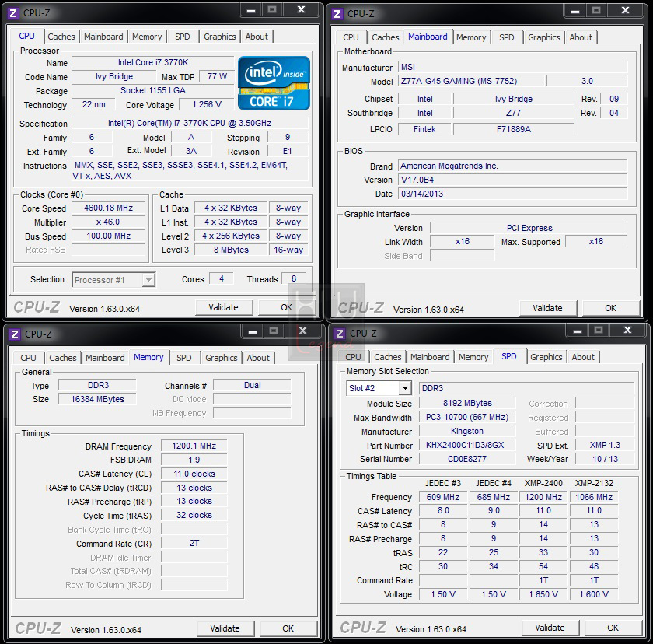Screen dimensions: 653x644
Task: Switch to Caches tab in the CPU window
Action: tap(61, 37)
